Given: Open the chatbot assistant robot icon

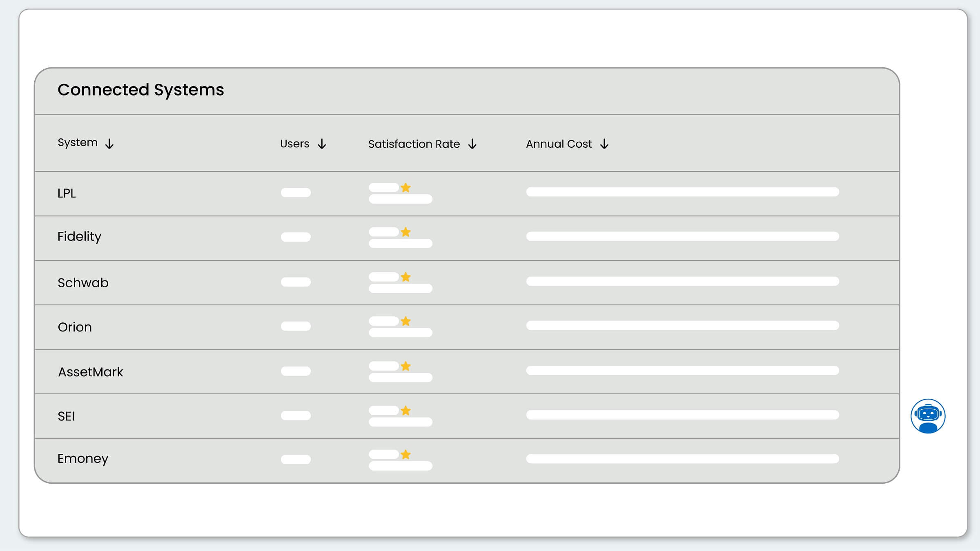Looking at the screenshot, I should [x=928, y=416].
